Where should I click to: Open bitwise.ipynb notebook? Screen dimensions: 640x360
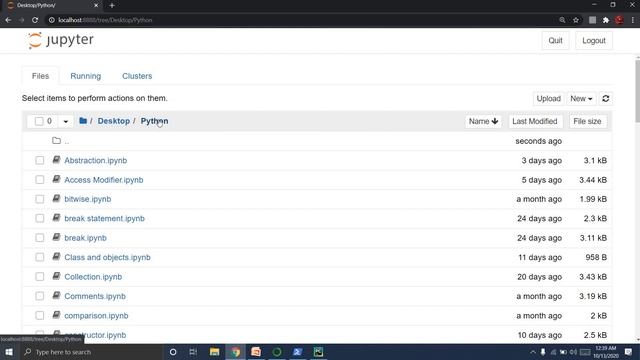(88, 199)
